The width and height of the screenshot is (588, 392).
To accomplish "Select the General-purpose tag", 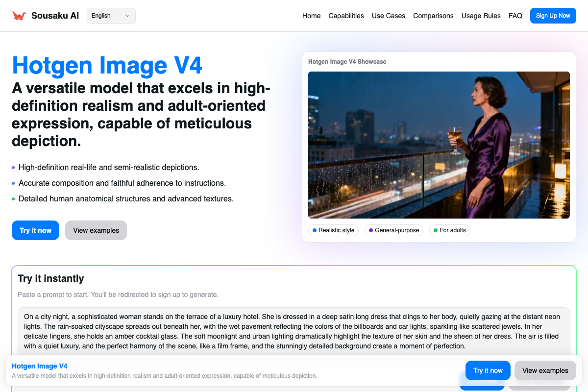I will click(x=393, y=230).
